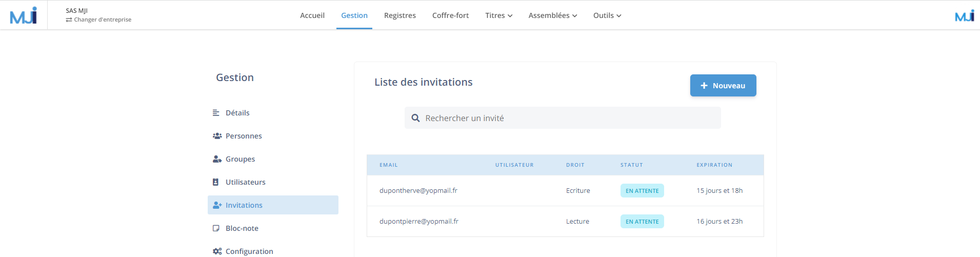Viewport: 980px width, 257px height.
Task: Click the SAS MJI company name
Action: [x=77, y=11]
